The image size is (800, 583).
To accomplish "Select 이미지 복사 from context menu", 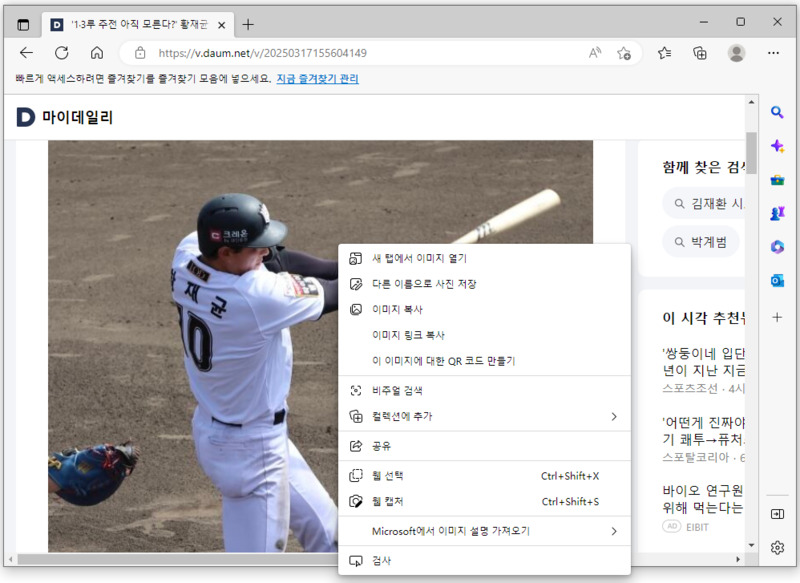I will click(398, 309).
